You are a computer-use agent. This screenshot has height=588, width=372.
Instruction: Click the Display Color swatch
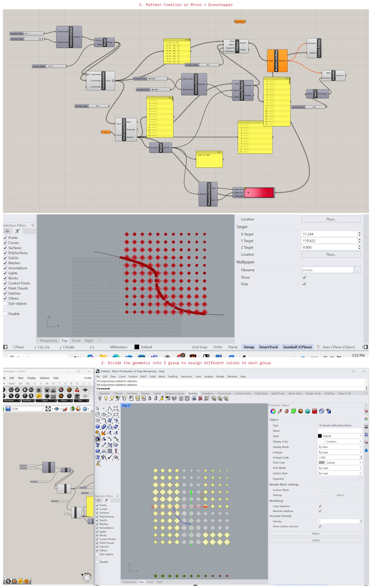[x=322, y=441]
